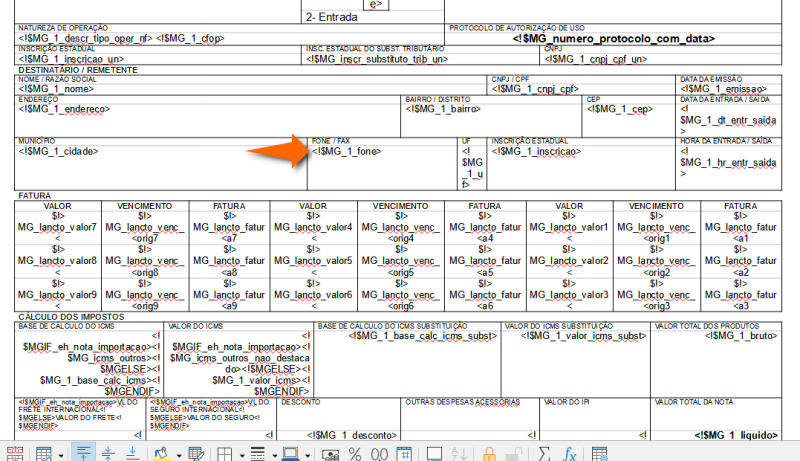The image size is (800, 461).
Task: Expand the Border Style dropdown arrow
Action: click(274, 454)
